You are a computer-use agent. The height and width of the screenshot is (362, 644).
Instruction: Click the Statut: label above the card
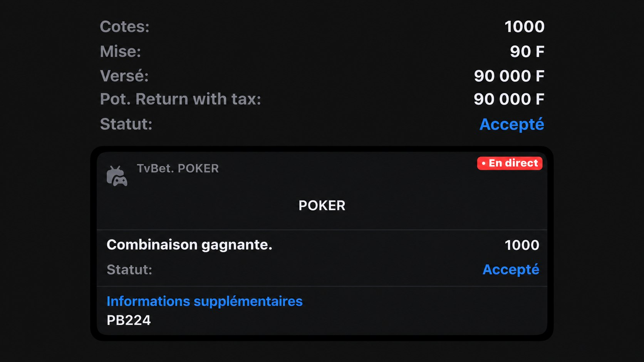pos(126,124)
